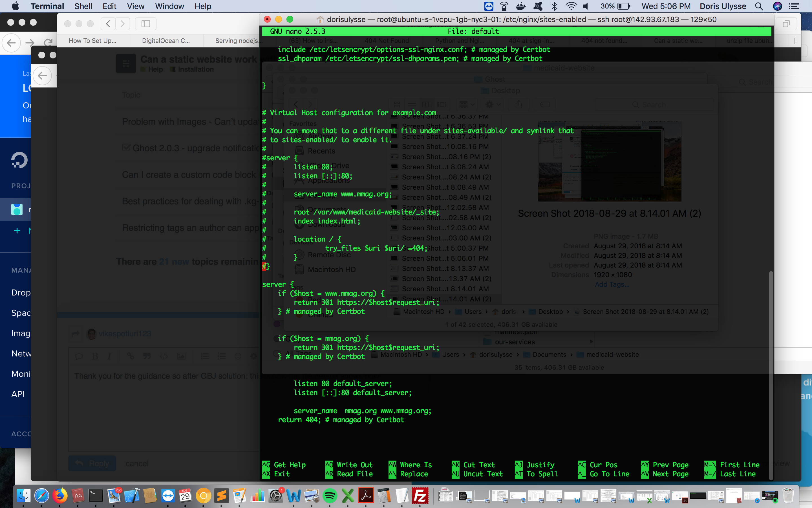Click Bold in the reply editor toolbar
The height and width of the screenshot is (508, 812).
(95, 356)
